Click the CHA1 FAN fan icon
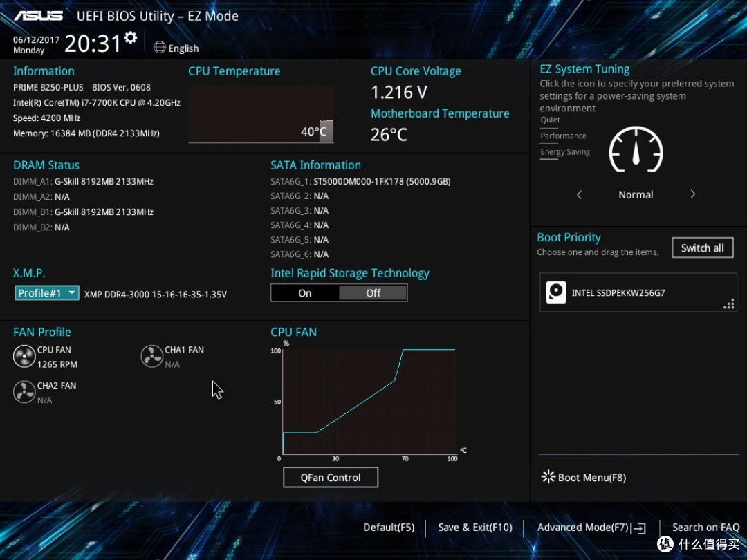 [x=152, y=357]
